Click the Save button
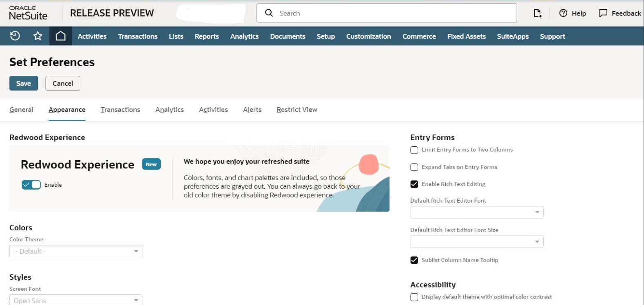Screen dimensions: 644x305 tap(24, 83)
